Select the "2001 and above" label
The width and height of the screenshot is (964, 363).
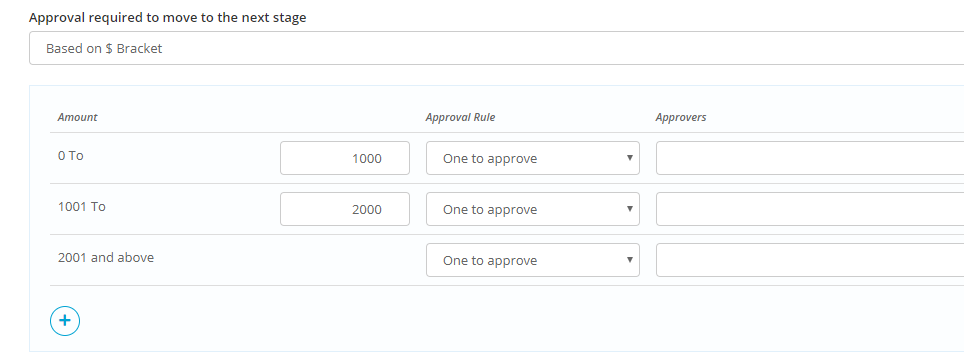coord(106,258)
